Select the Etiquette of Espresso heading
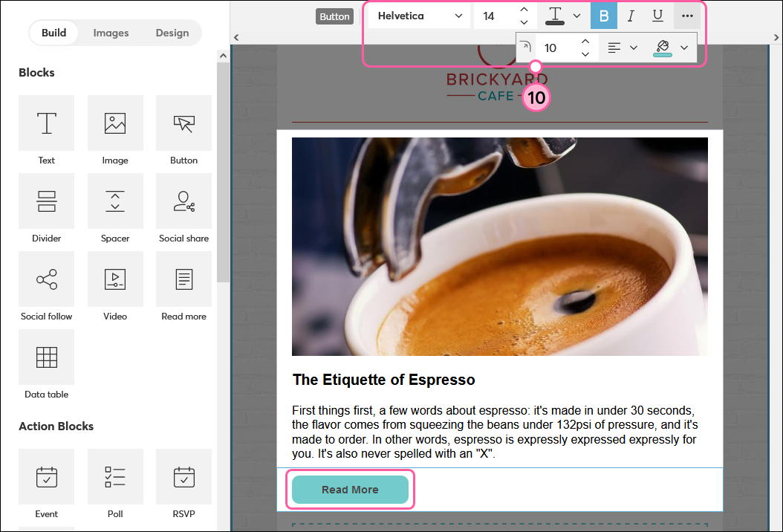 pyautogui.click(x=383, y=380)
